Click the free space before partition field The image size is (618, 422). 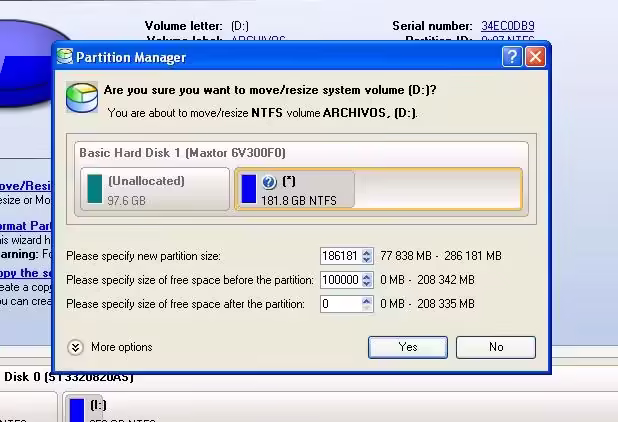pos(341,280)
